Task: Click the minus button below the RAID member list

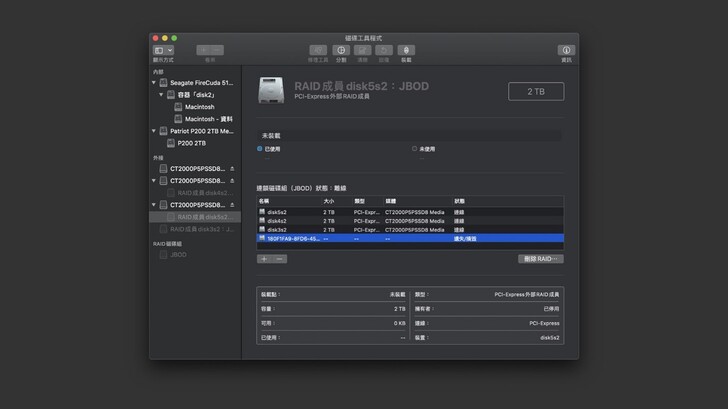Action: (x=280, y=259)
